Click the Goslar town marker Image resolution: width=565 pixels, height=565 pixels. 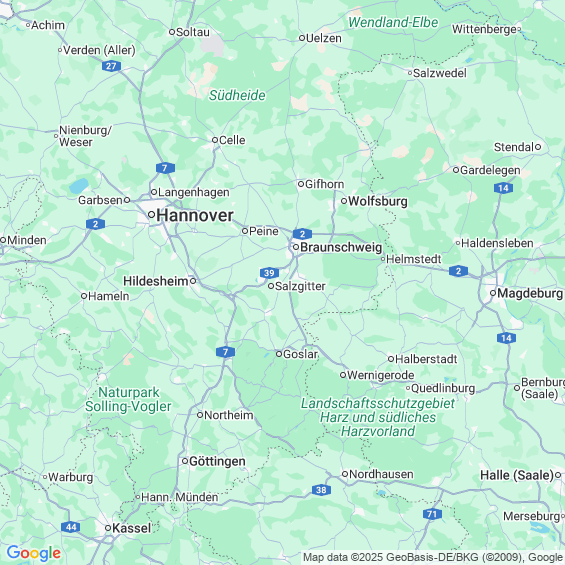279,354
